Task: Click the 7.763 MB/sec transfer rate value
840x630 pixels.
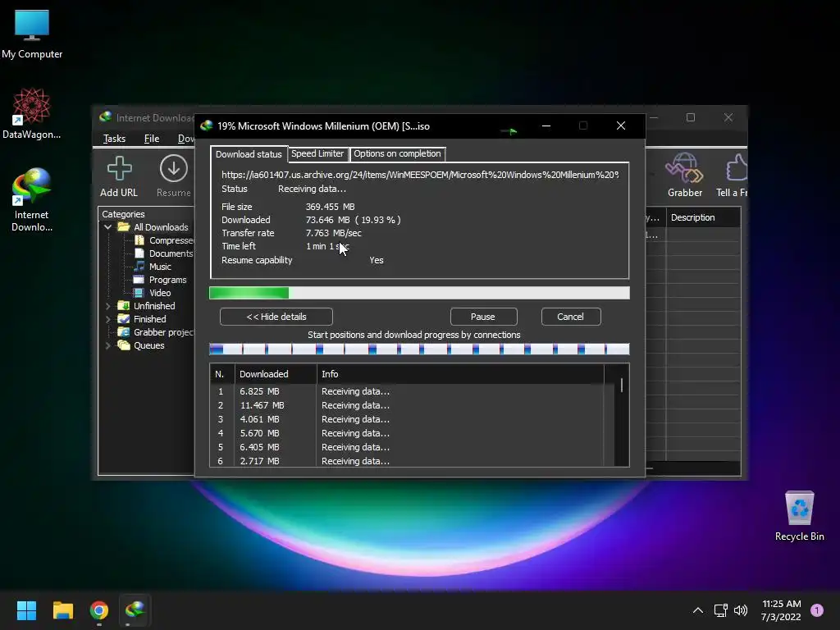Action: [333, 233]
